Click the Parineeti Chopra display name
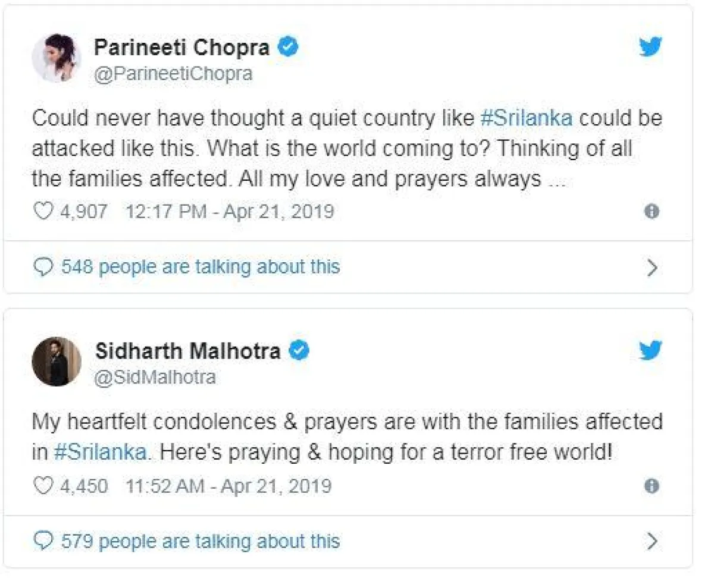The height and width of the screenshot is (588, 714). (x=182, y=48)
